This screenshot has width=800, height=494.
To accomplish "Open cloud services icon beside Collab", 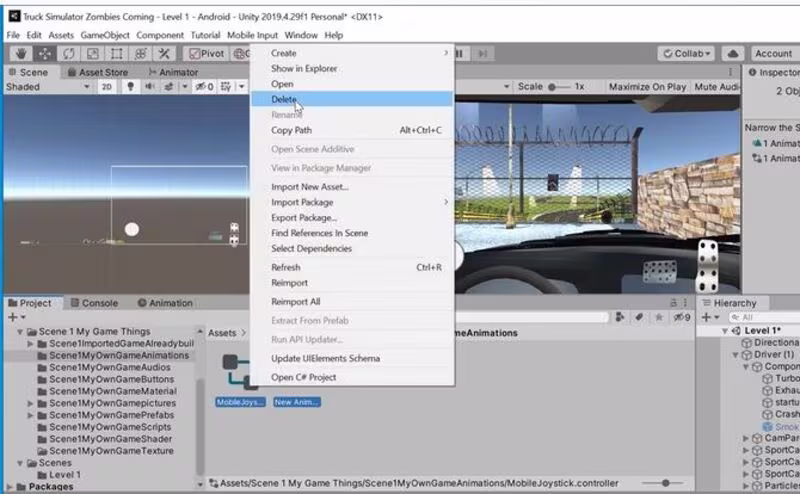I will [733, 54].
